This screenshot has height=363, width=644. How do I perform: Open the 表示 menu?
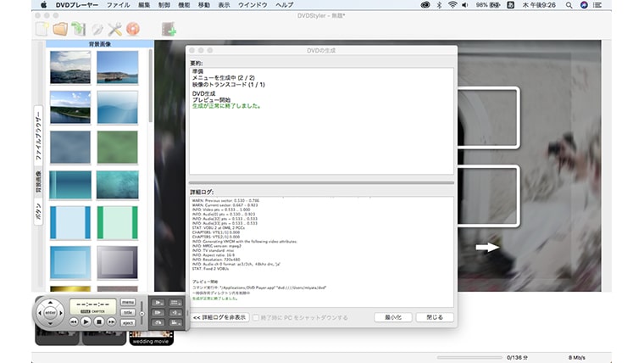click(224, 5)
